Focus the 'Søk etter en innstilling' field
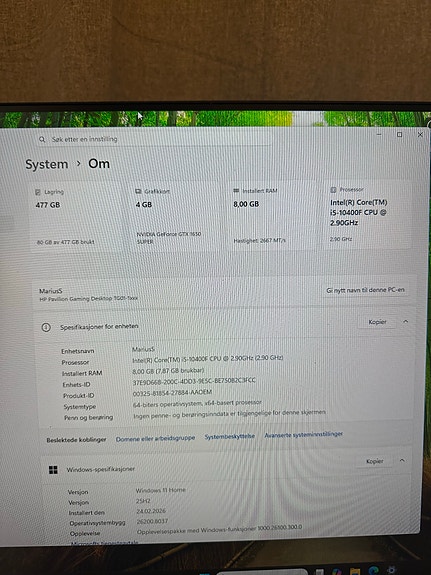 click(x=154, y=139)
